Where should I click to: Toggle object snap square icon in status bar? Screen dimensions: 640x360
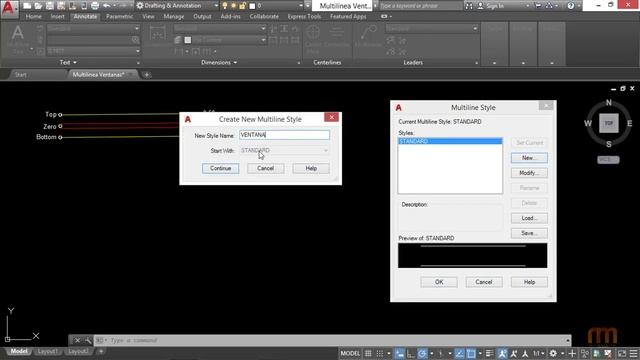coord(471,353)
